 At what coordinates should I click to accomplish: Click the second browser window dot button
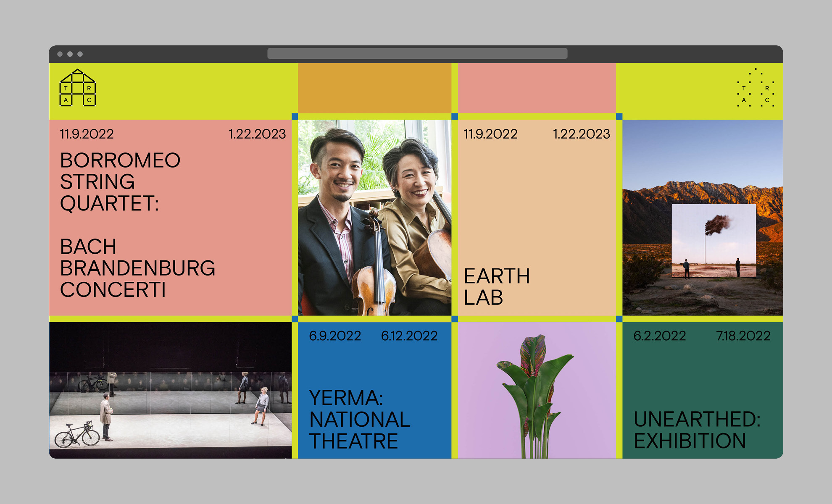[x=70, y=54]
